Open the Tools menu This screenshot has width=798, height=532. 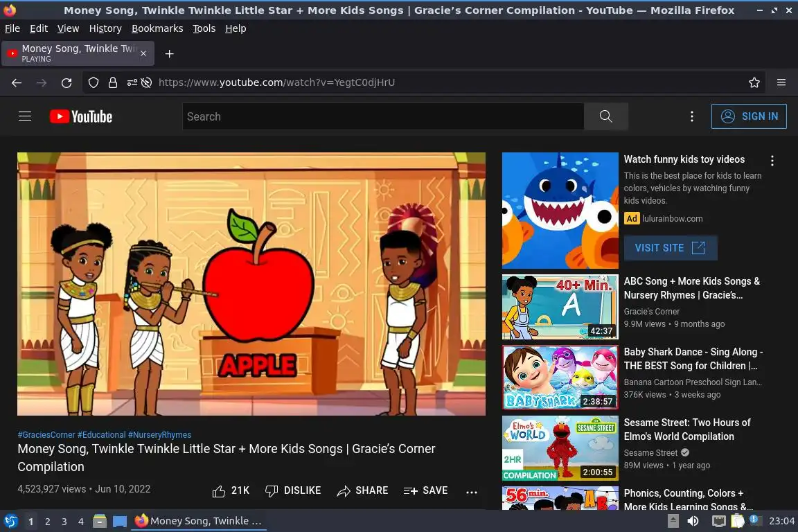(204, 28)
